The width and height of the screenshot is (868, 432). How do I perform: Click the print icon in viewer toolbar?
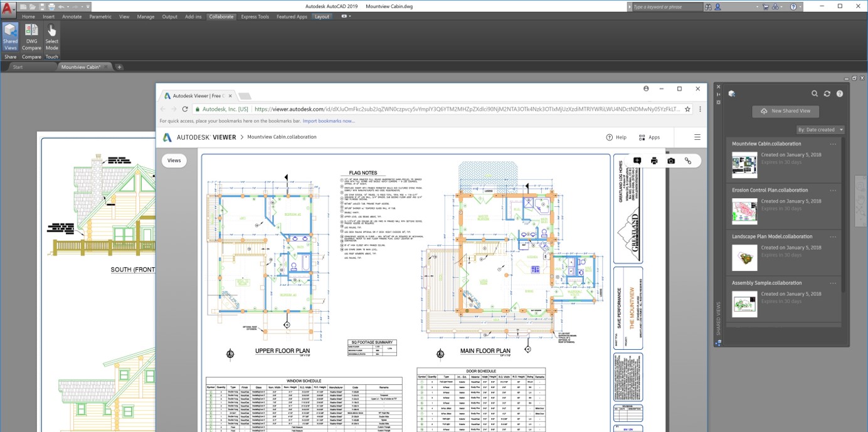654,161
